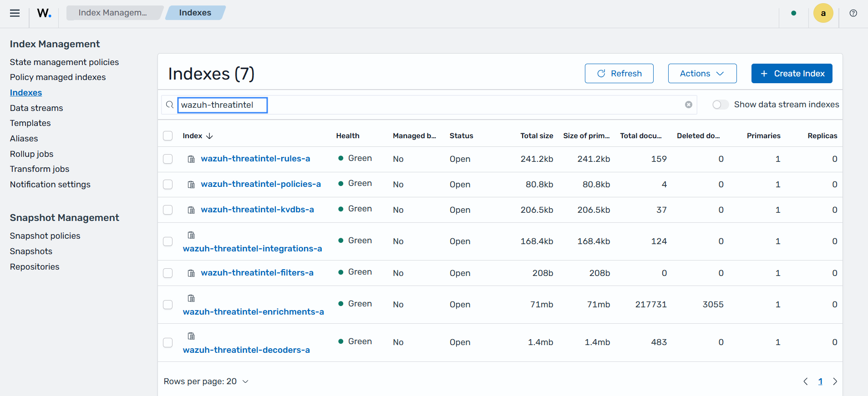Viewport: 868px width, 396px height.
Task: Click document icon above wazuh-threatintel-integrations-a
Action: point(191,235)
